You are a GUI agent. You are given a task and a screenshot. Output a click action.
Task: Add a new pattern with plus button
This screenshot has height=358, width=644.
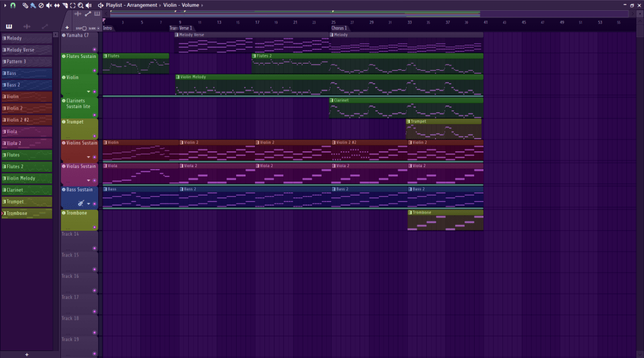coord(26,354)
